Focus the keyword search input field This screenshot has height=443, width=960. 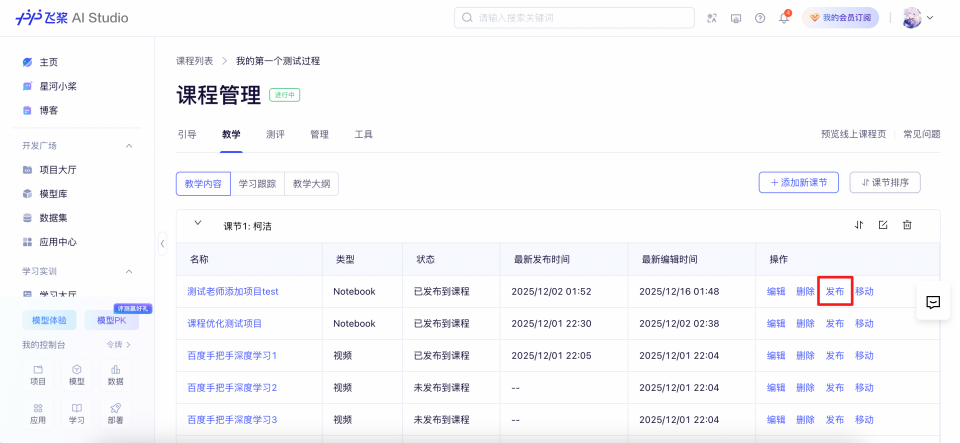point(580,18)
